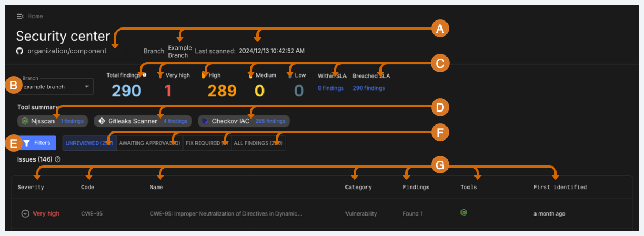
Task: Click the Njsscan tool logo icon
Action: [x=24, y=121]
